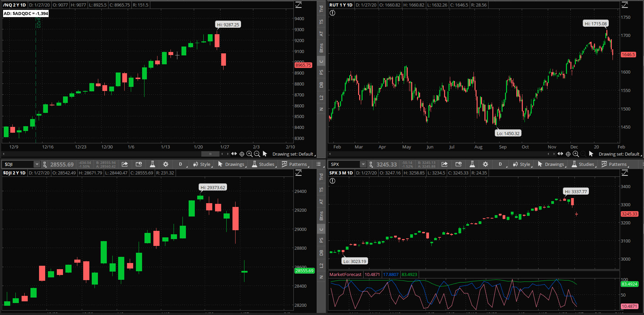Toggle AT sidebar button beside /NQ chart
644x315 pixels.
pos(321,34)
